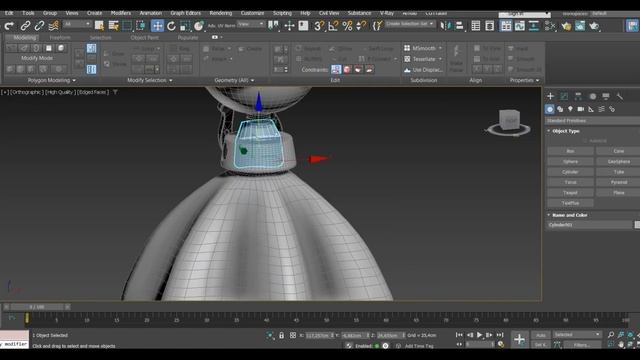640x360 pixels.
Task: Toggle the Selection Lock icon
Action: [x=281, y=336]
